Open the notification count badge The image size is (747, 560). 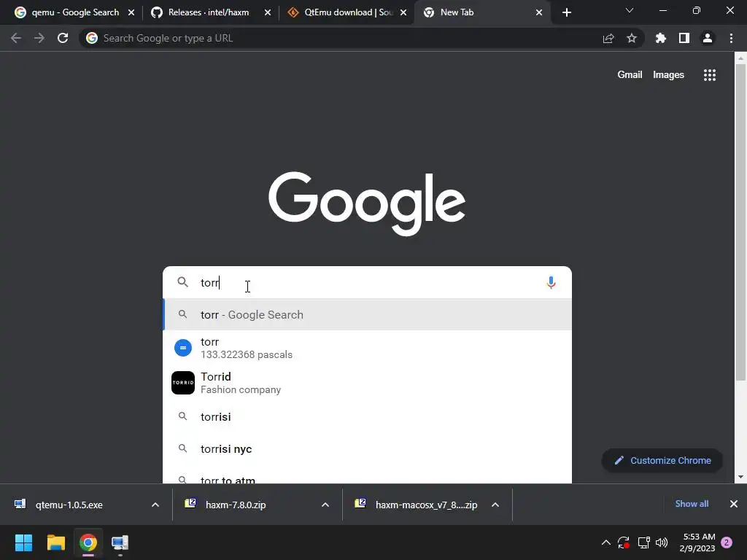tap(727, 542)
